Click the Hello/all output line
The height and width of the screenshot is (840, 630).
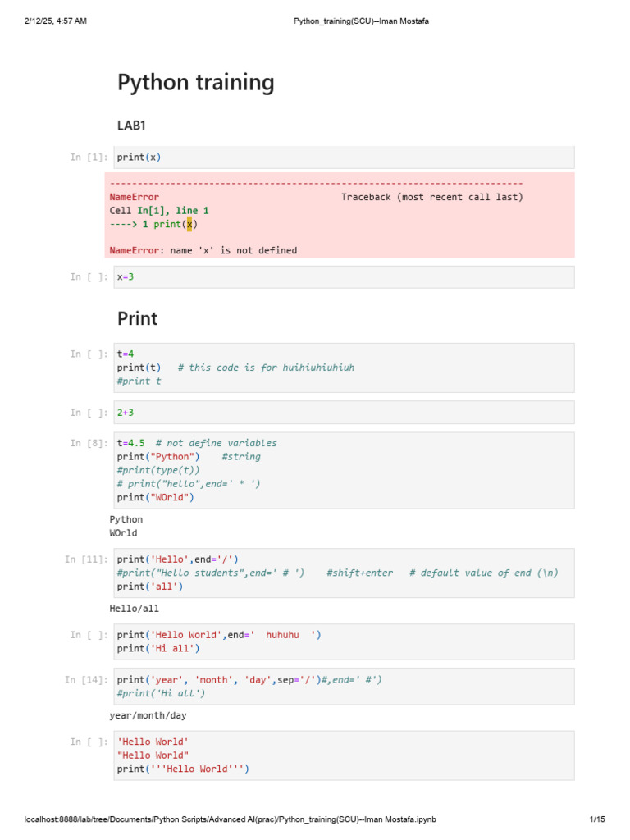(x=135, y=609)
